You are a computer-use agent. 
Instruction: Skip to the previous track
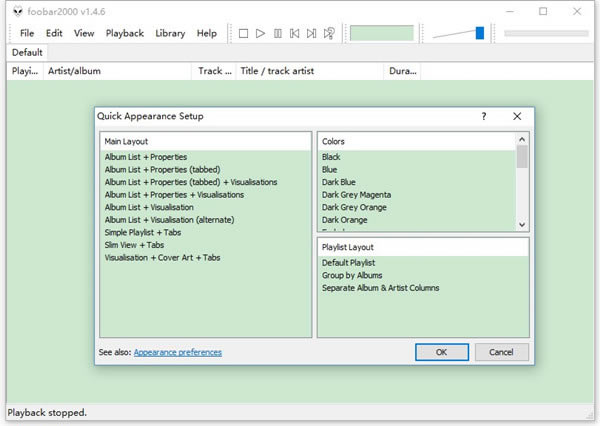point(294,33)
